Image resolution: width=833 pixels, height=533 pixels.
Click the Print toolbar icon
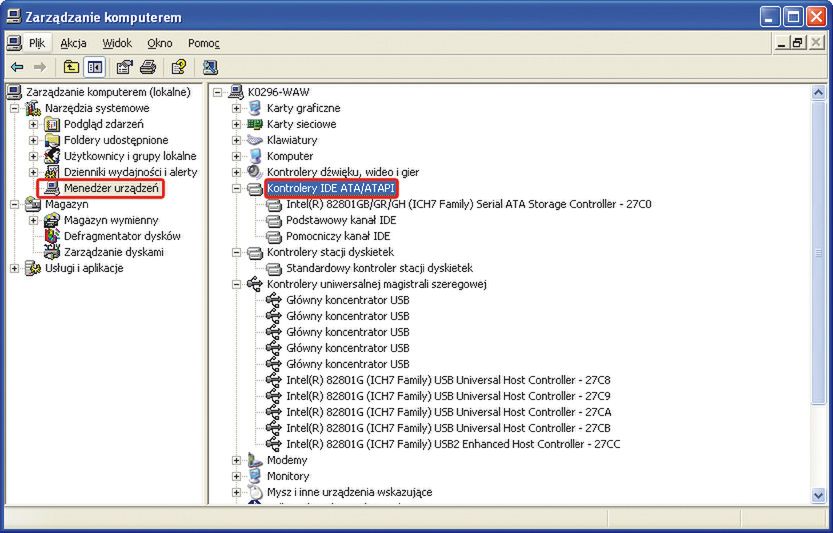point(148,67)
